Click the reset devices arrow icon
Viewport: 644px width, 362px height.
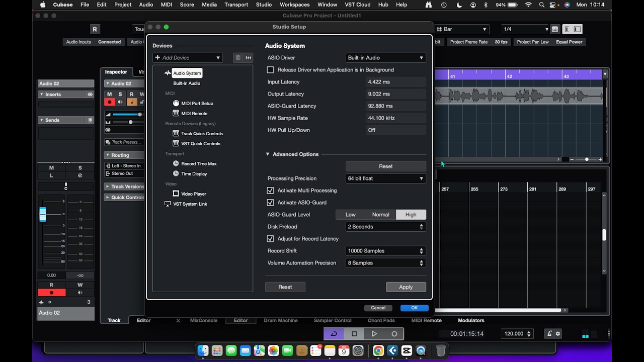tap(249, 58)
